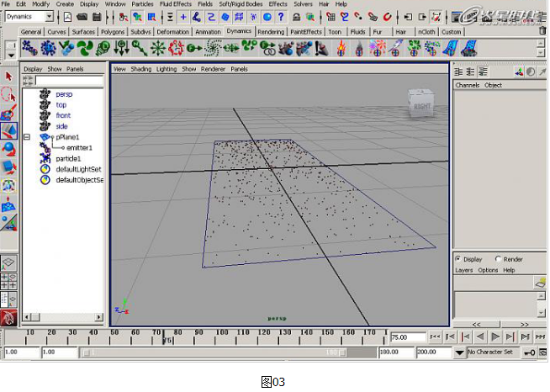
Task: Open the Channels menu in channel box
Action: coord(468,85)
